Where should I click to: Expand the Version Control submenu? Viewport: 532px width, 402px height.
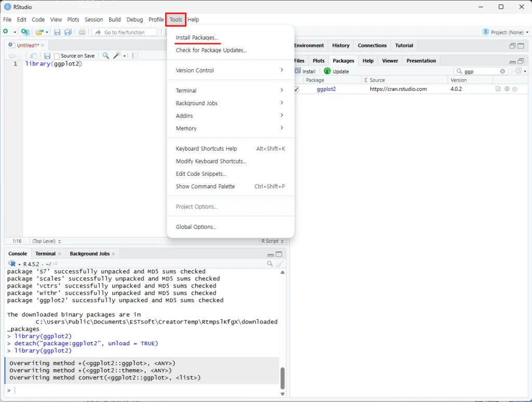282,70
